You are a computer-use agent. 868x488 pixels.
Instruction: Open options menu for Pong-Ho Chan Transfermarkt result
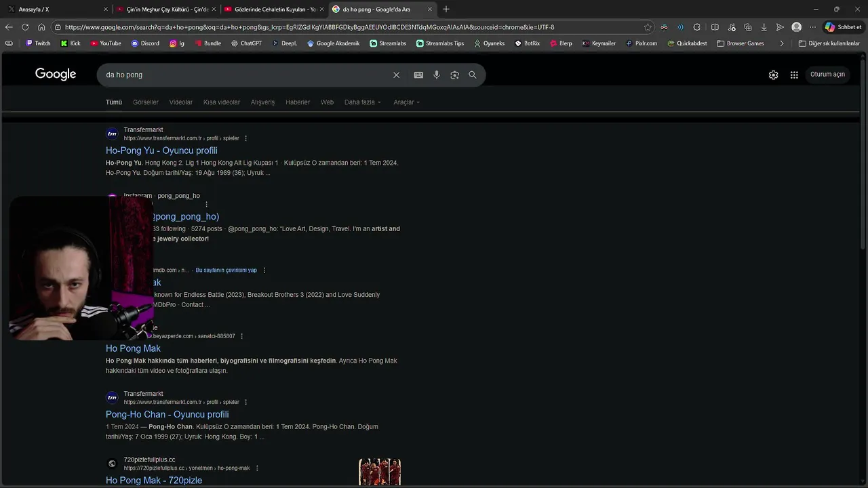245,402
